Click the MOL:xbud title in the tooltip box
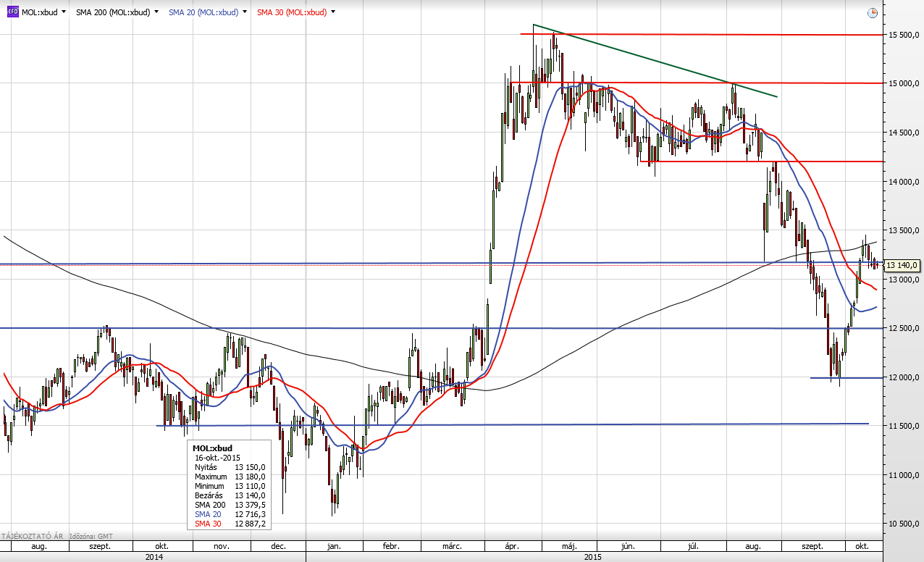Image resolution: width=924 pixels, height=562 pixels. [x=211, y=449]
